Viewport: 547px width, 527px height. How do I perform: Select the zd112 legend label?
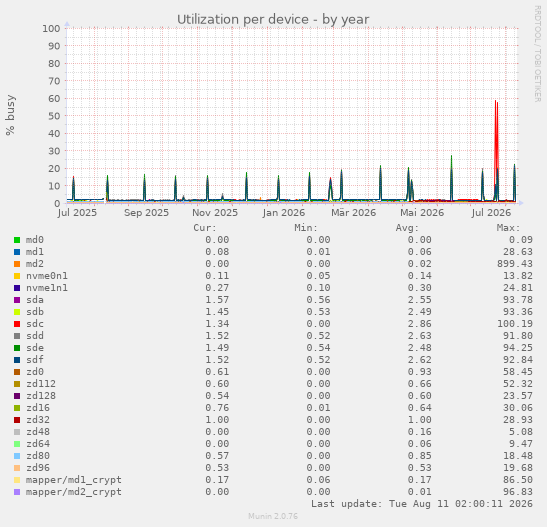point(41,384)
